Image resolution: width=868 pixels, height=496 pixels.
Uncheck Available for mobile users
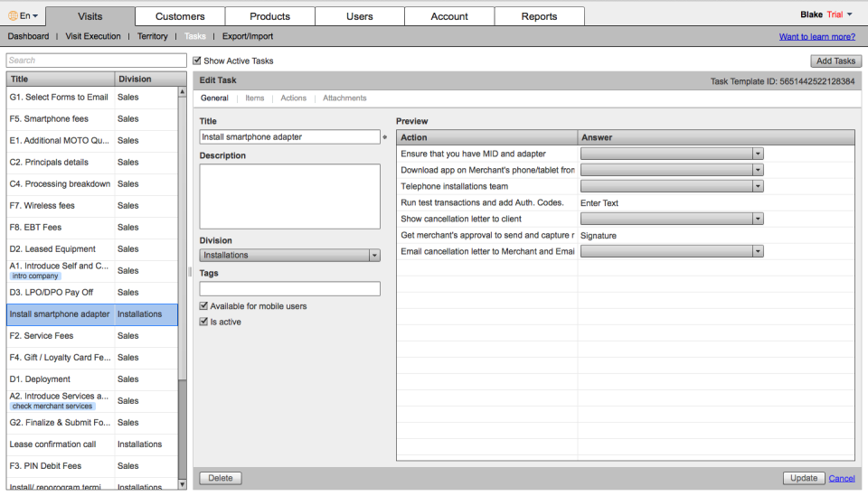pyautogui.click(x=204, y=306)
